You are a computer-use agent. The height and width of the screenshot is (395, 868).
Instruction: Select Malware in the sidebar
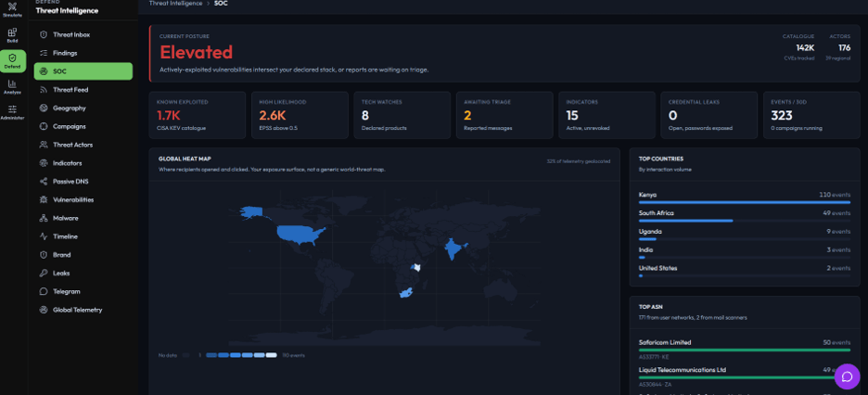click(x=83, y=218)
